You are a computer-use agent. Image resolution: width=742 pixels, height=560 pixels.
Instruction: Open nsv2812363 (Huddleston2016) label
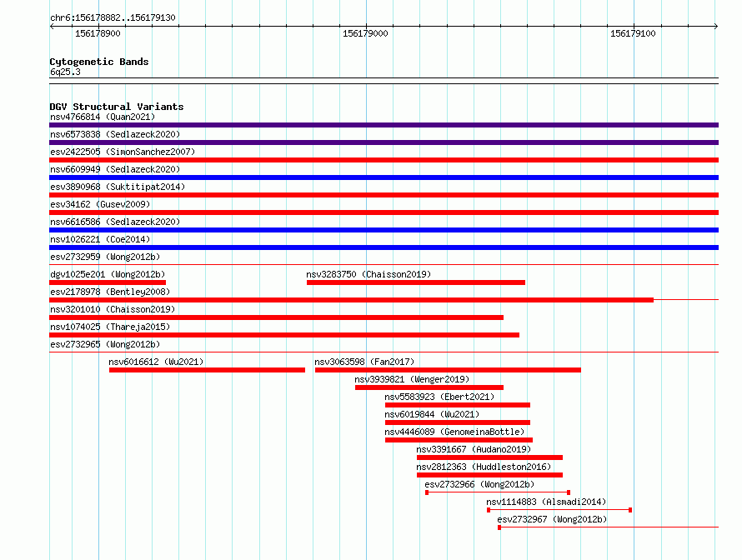tap(484, 467)
